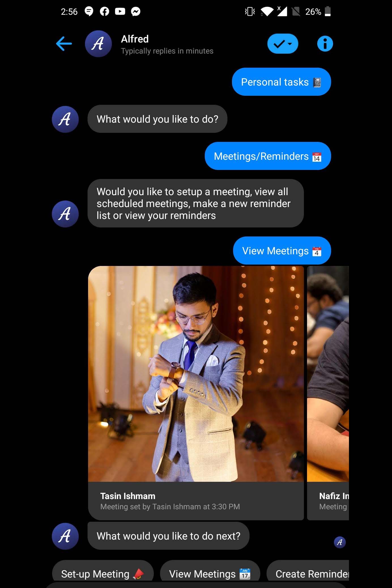This screenshot has width=392, height=588.
Task: Open the Nafiz meeting card
Action: click(x=328, y=393)
